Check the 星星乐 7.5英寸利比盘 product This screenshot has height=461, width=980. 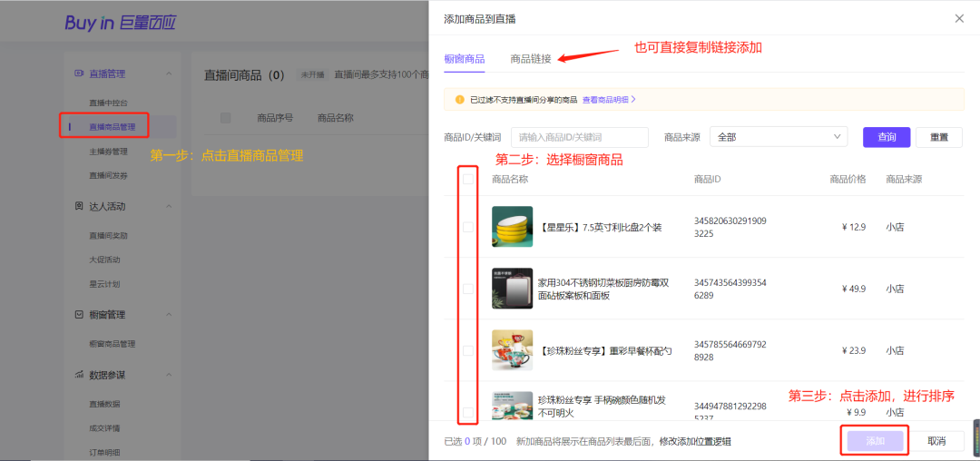pyautogui.click(x=467, y=227)
